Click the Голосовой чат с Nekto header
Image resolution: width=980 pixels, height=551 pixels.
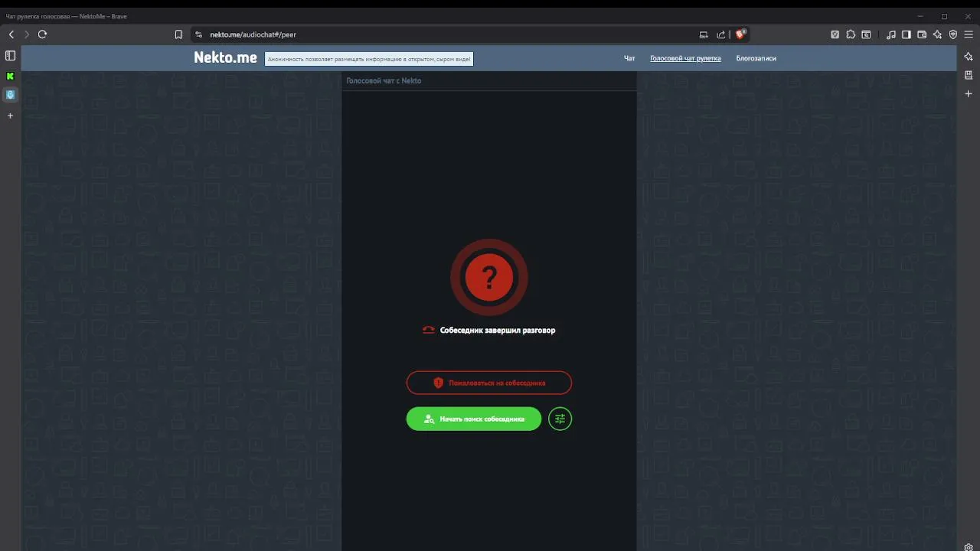(x=384, y=80)
